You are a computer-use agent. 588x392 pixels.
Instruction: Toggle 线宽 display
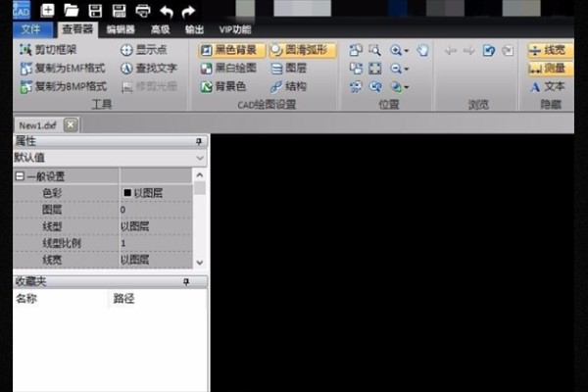pos(550,50)
